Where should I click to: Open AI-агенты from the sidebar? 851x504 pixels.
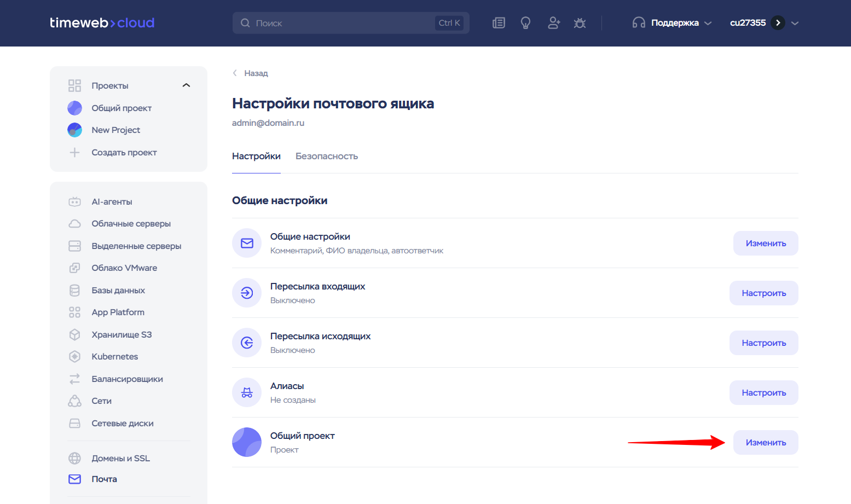112,201
